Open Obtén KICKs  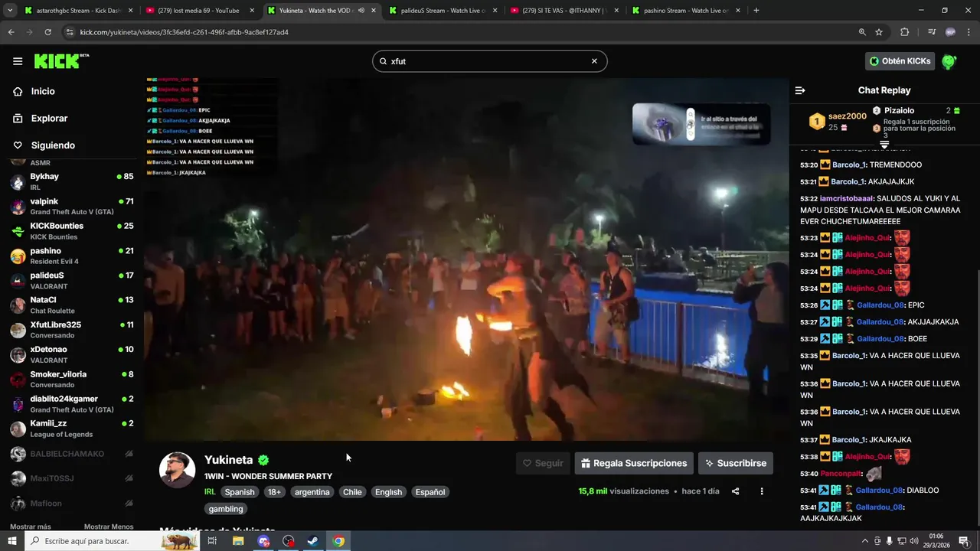click(900, 61)
